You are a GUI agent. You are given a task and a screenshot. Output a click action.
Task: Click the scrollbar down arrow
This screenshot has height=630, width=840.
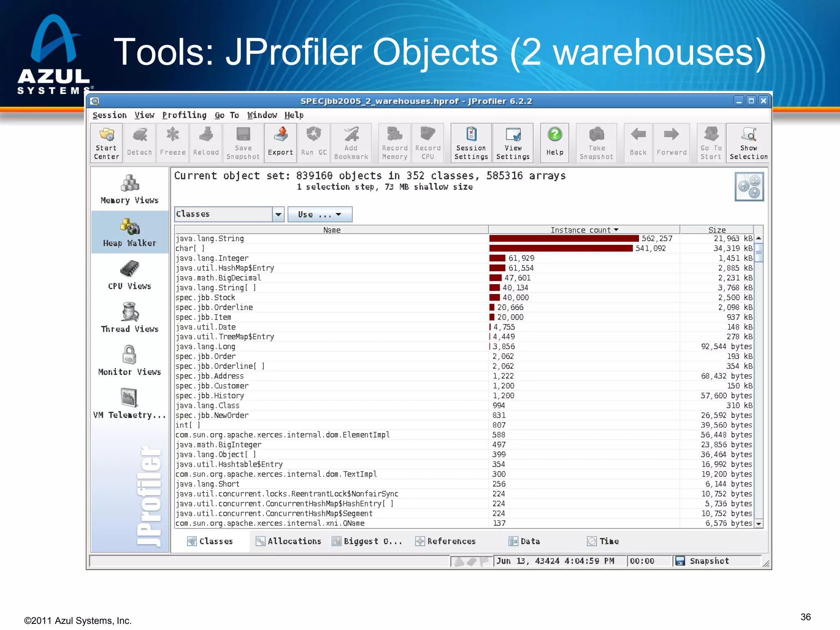pyautogui.click(x=758, y=523)
